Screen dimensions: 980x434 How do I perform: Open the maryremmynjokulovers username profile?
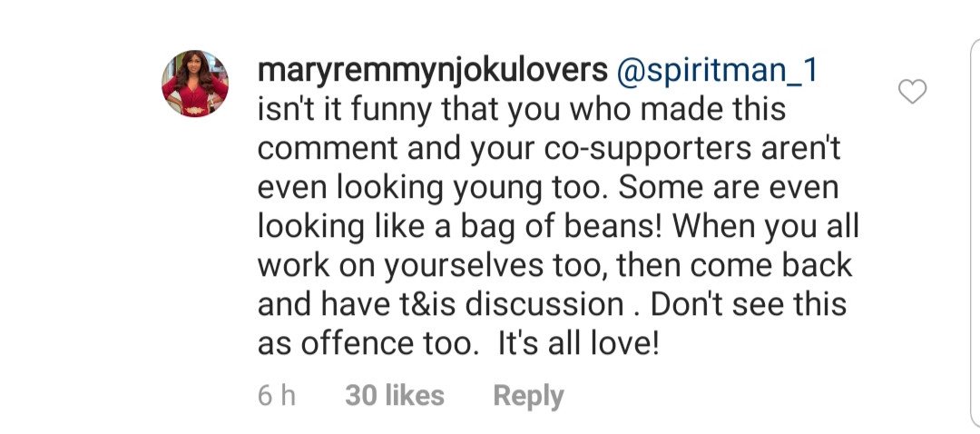point(433,73)
